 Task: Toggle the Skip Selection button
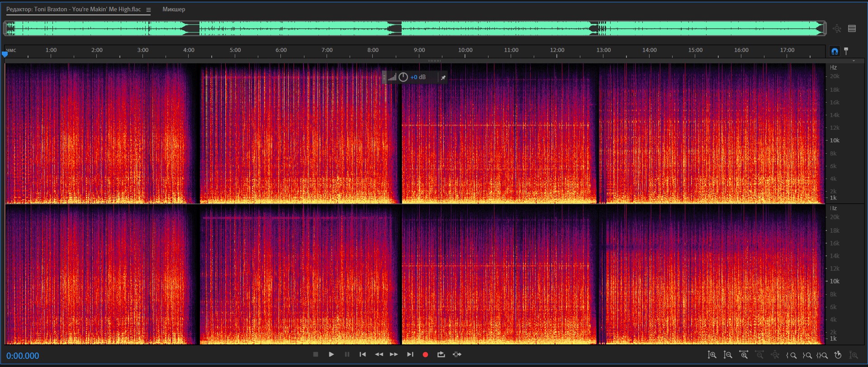(457, 355)
